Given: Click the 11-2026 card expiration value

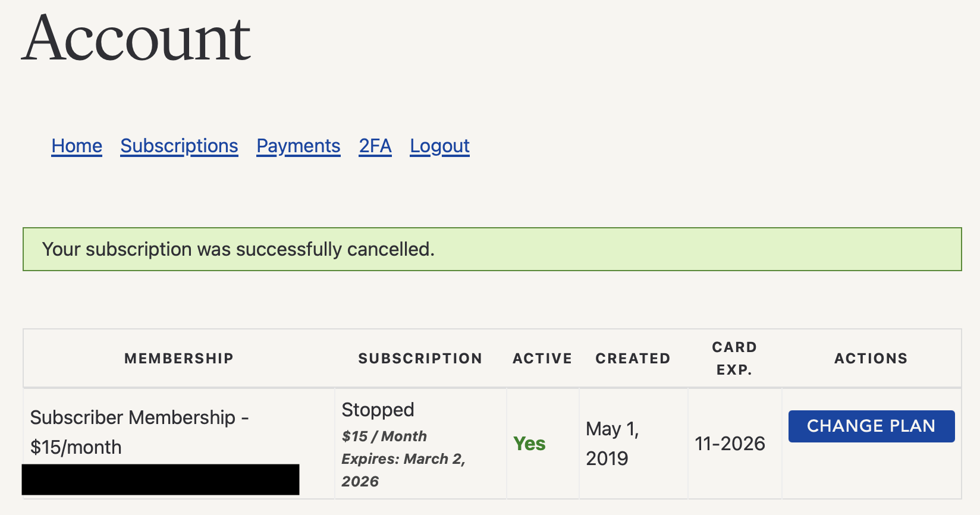Looking at the screenshot, I should tap(730, 444).
